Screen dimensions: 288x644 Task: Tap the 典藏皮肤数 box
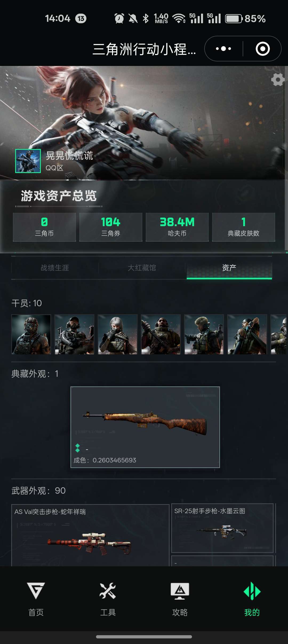(243, 227)
